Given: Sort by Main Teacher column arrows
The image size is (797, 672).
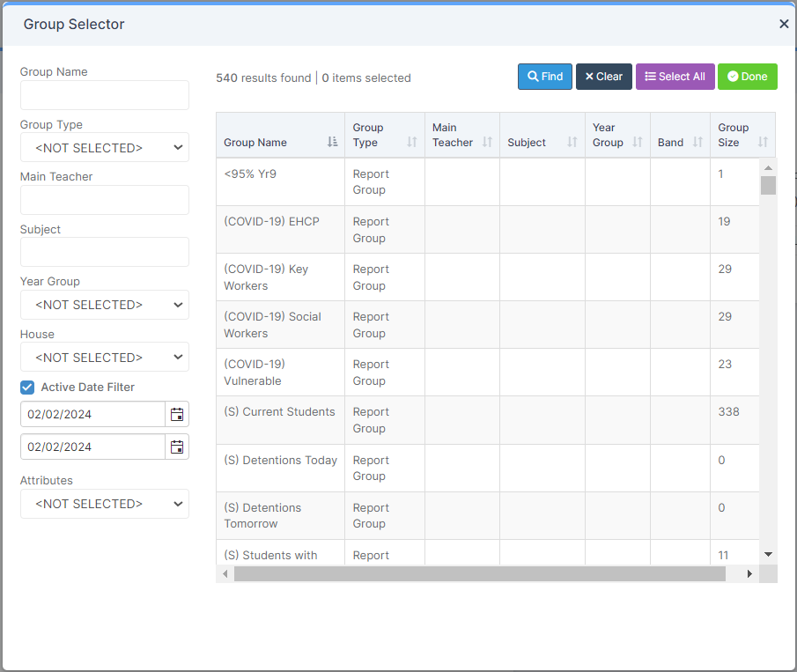Looking at the screenshot, I should coord(487,142).
